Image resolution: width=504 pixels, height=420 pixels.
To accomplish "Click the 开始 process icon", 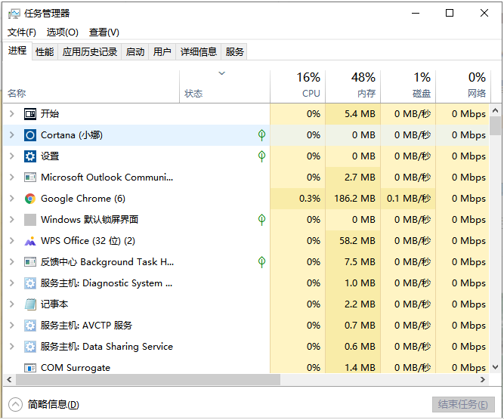I will (30, 114).
